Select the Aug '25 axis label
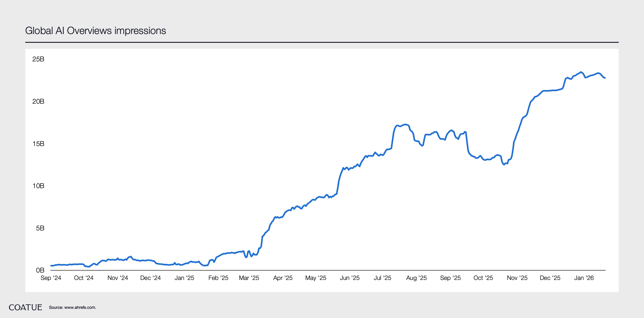Viewport: 644px width, 318px height. click(x=416, y=278)
